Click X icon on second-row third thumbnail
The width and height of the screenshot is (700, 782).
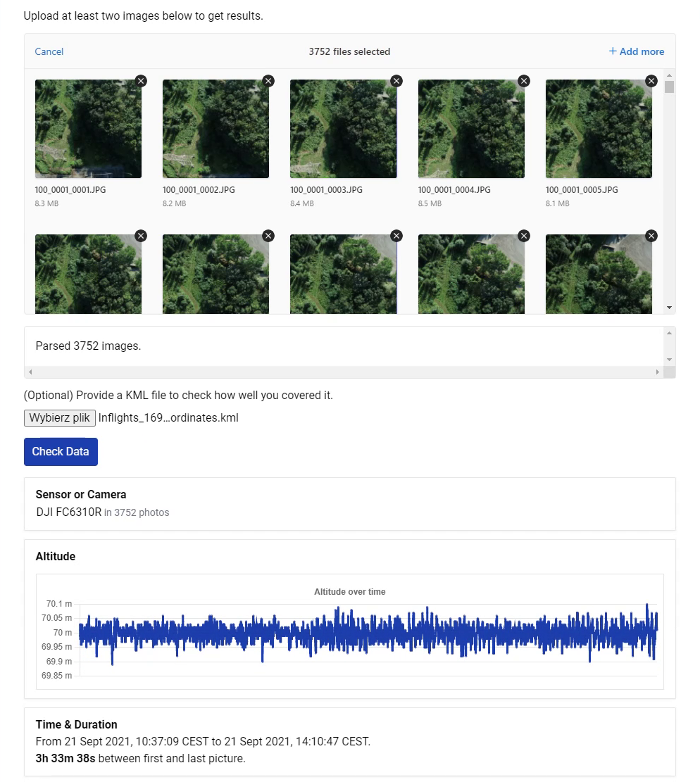tap(396, 236)
